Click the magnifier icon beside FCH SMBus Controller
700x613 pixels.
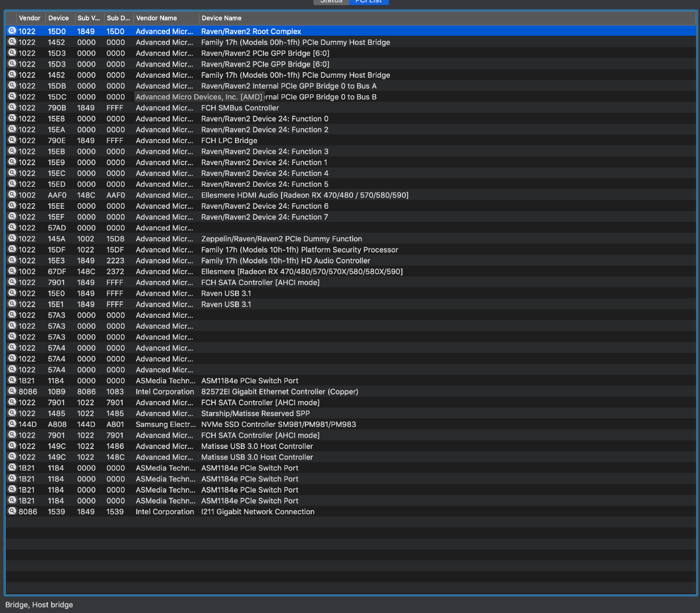tap(11, 107)
